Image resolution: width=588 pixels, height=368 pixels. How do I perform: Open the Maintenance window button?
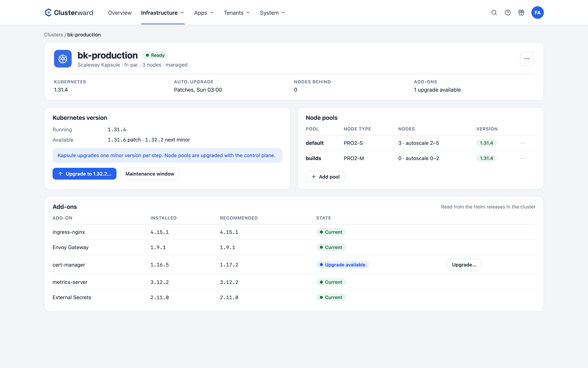click(150, 174)
